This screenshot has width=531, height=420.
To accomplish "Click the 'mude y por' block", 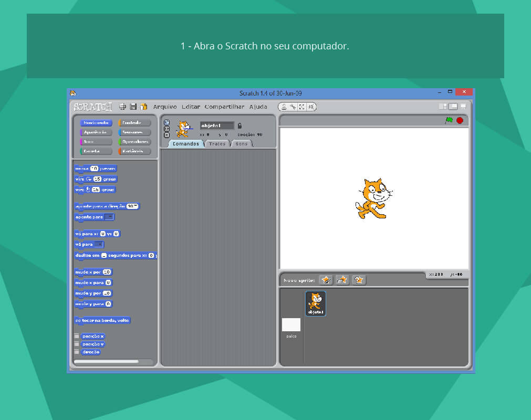I will click(93, 293).
